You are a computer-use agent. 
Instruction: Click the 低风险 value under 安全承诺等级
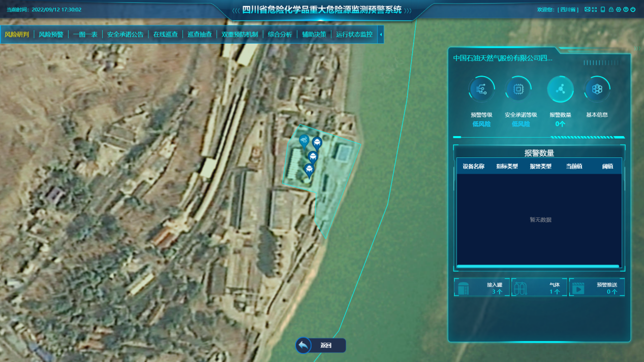[521, 124]
